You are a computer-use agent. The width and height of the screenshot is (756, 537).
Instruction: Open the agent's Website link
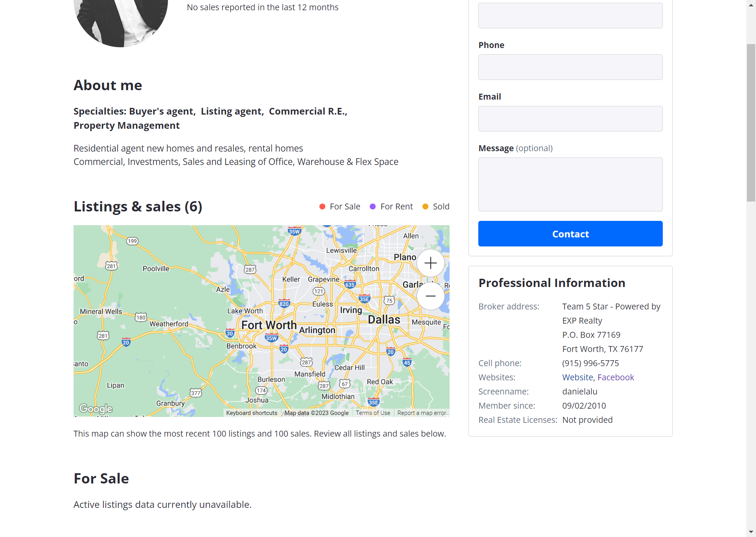577,377
